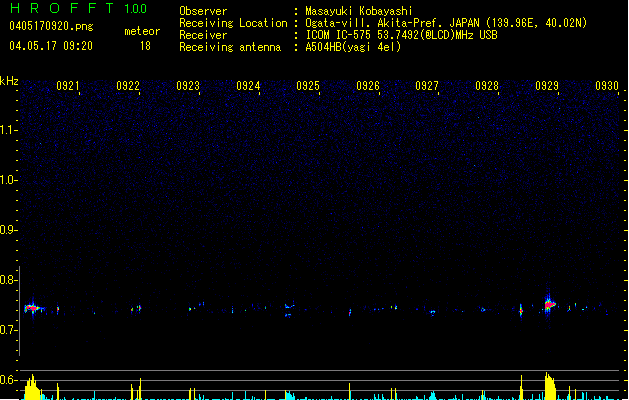Click the Receiver label
The image size is (629, 400).
pyautogui.click(x=203, y=35)
